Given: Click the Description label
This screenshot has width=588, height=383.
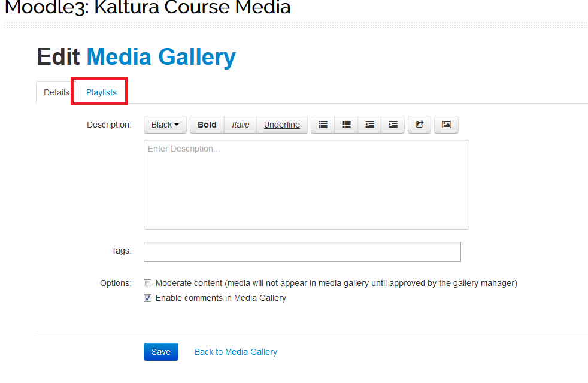Looking at the screenshot, I should click(109, 125).
